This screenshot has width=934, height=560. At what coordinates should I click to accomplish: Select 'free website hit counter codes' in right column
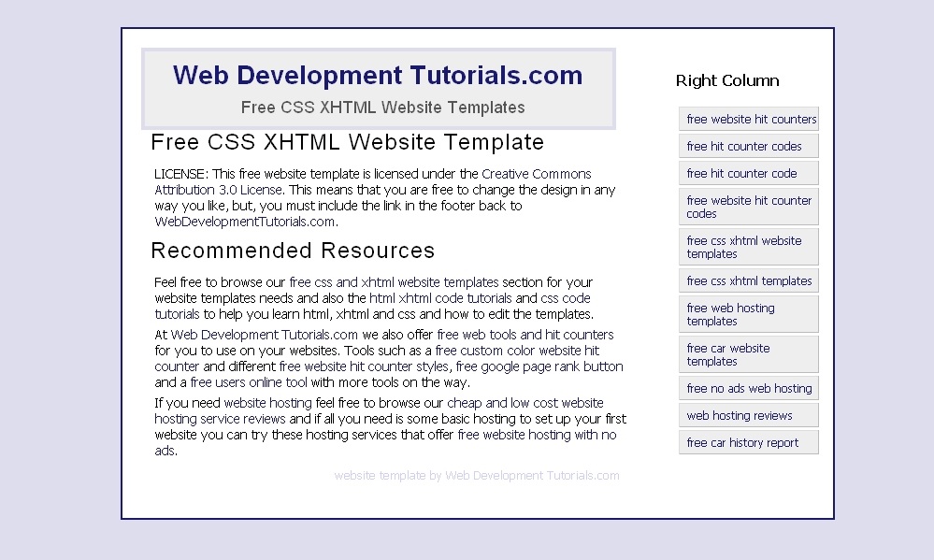coord(749,207)
